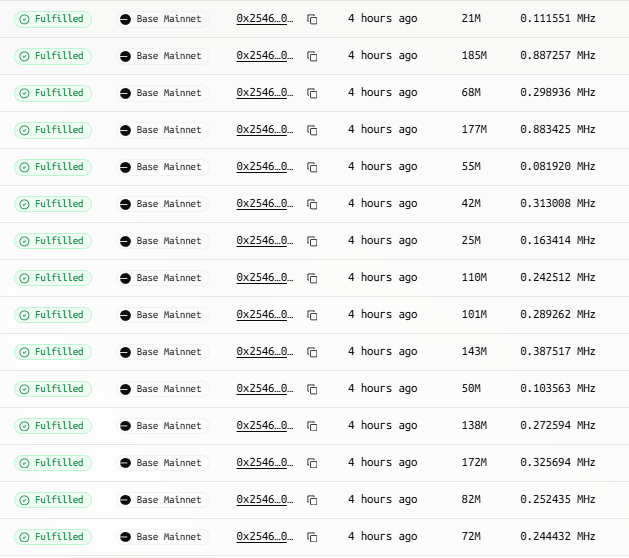Viewport: 629px width, 558px height.
Task: Click Fulfilled badge in the 185M row
Action: coord(53,56)
